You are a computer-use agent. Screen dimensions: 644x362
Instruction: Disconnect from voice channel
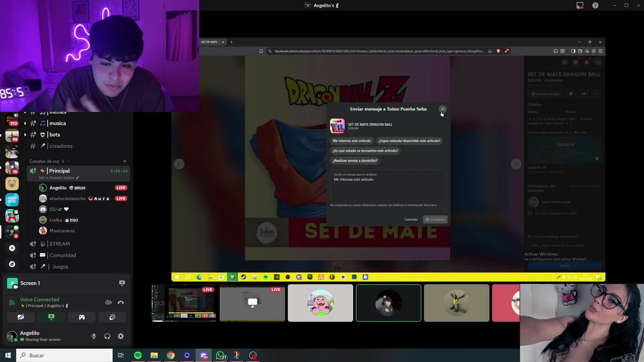click(121, 302)
